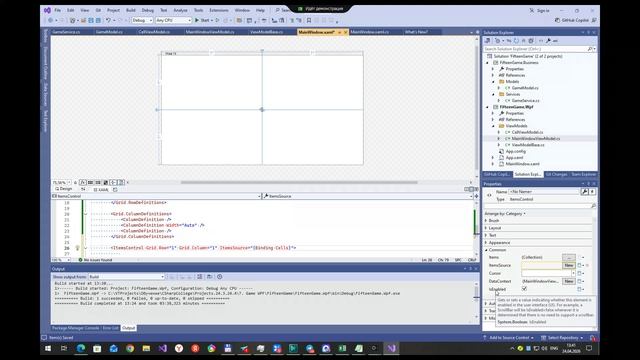Click the bookmark toolbar icon
Viewport: 640px width, 360px height.
[x=309, y=20]
